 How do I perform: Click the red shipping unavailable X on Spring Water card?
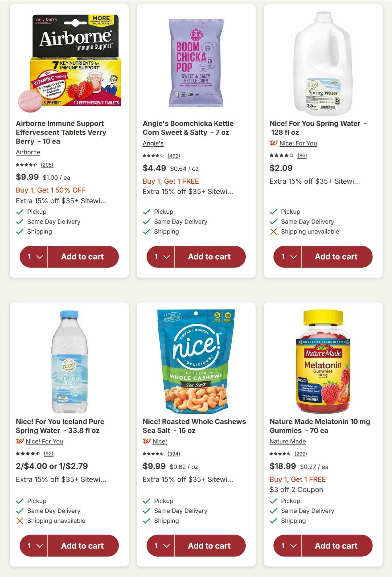(x=273, y=232)
